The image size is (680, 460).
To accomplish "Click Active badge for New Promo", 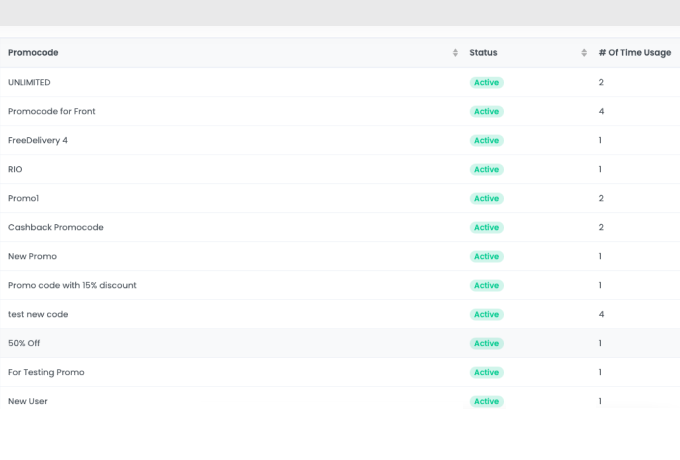I will click(487, 257).
